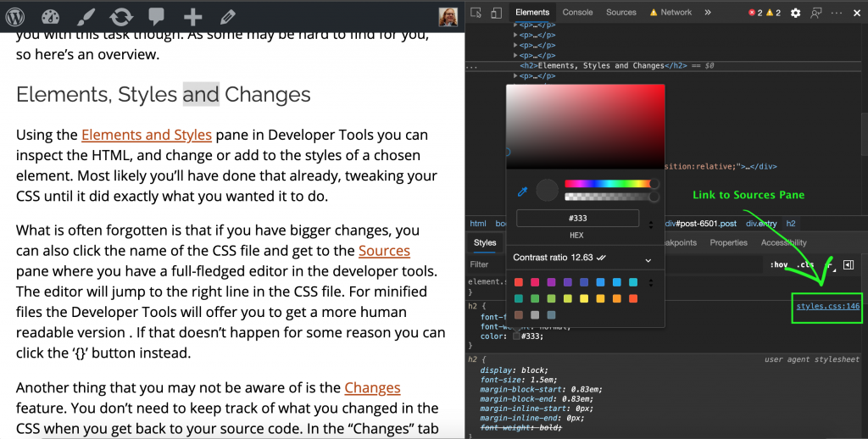Click the font-size: 1.5em declaration
The width and height of the screenshot is (868, 439).
[518, 380]
